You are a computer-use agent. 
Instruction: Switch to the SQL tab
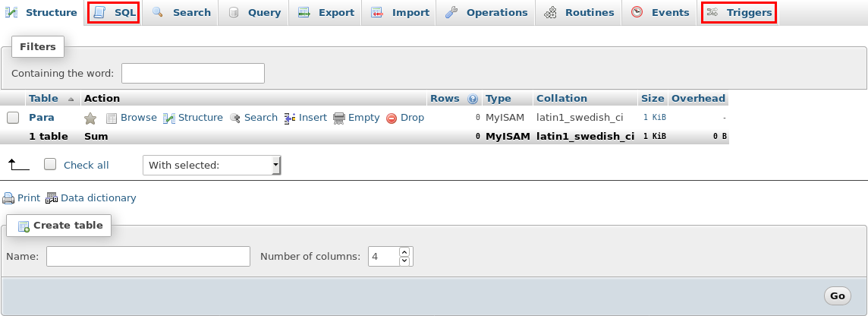[114, 12]
